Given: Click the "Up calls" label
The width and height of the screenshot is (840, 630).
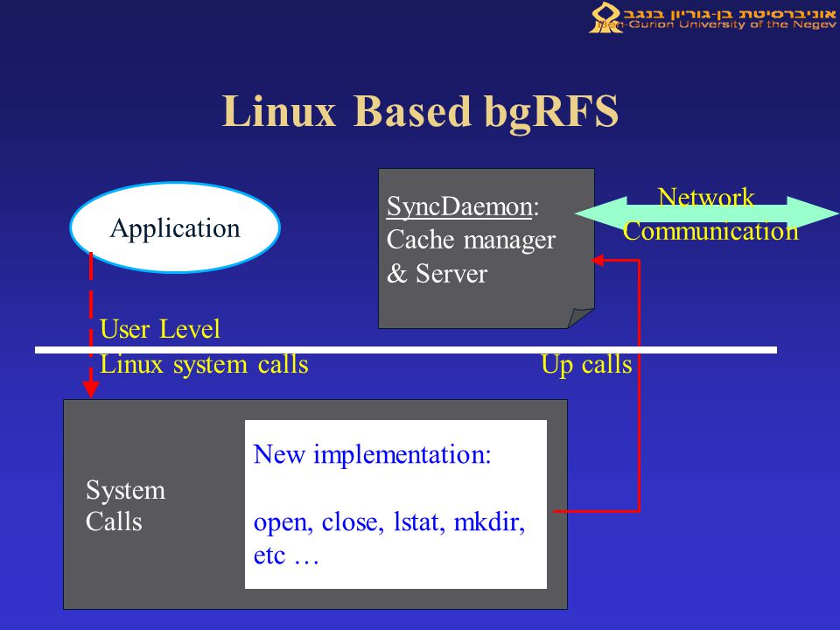Looking at the screenshot, I should 586,364.
